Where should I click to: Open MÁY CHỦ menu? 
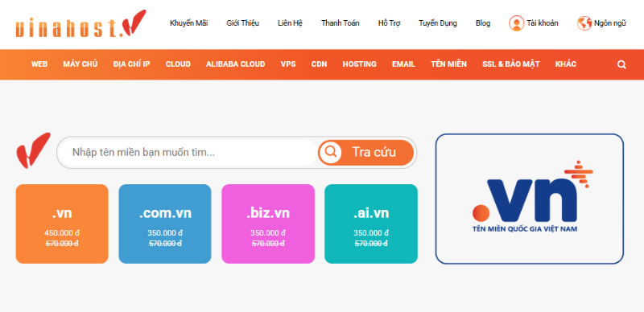coord(80,64)
